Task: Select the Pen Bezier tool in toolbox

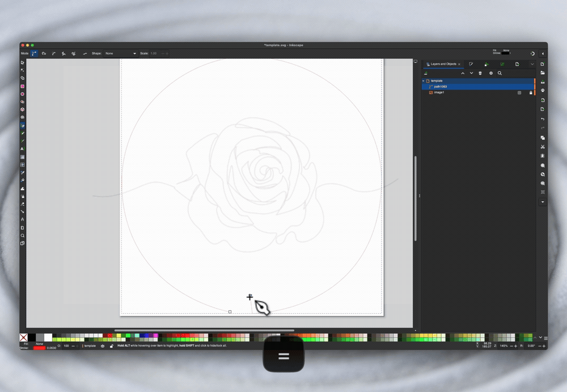Action: (23, 126)
